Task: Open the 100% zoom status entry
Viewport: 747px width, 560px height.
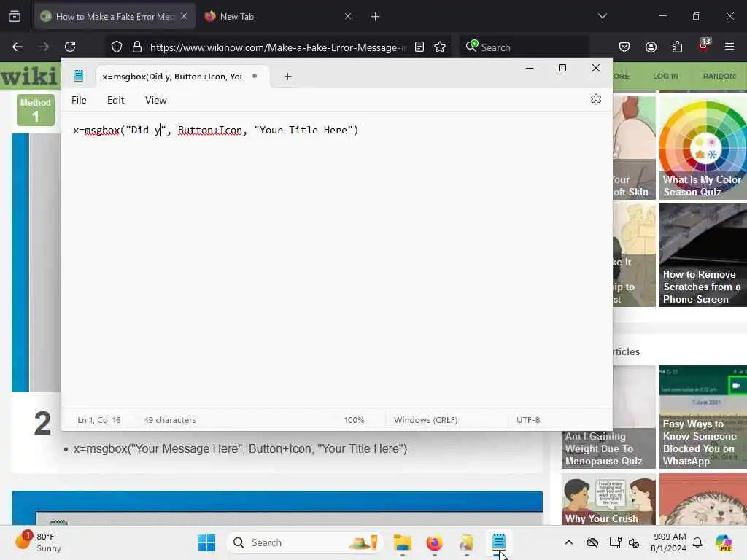Action: tap(354, 420)
